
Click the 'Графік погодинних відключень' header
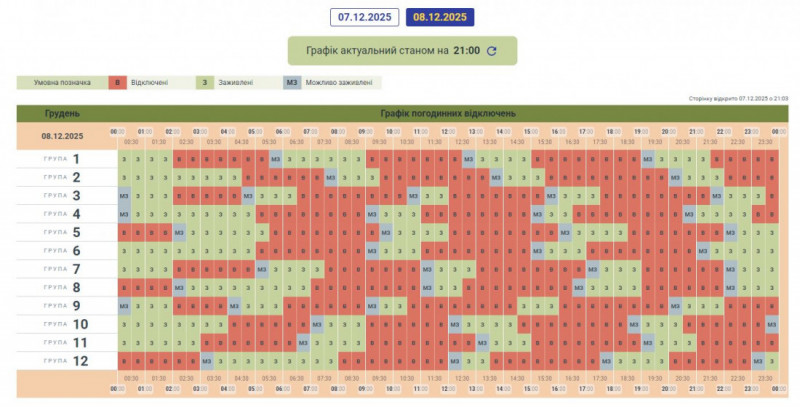click(x=448, y=113)
